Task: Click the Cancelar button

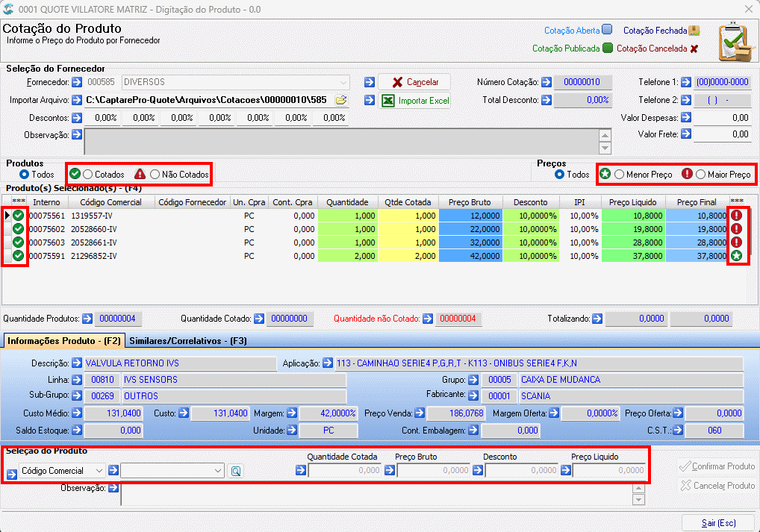Action: point(414,82)
